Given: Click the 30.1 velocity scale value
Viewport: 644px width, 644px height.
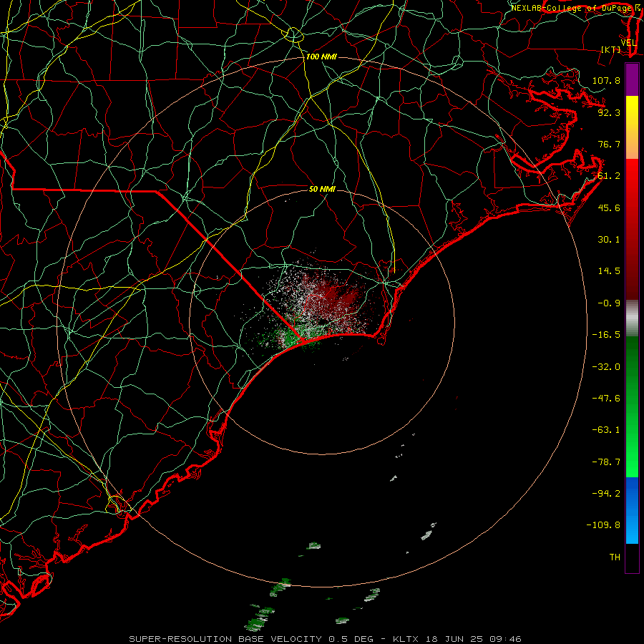Looking at the screenshot, I should 609,239.
